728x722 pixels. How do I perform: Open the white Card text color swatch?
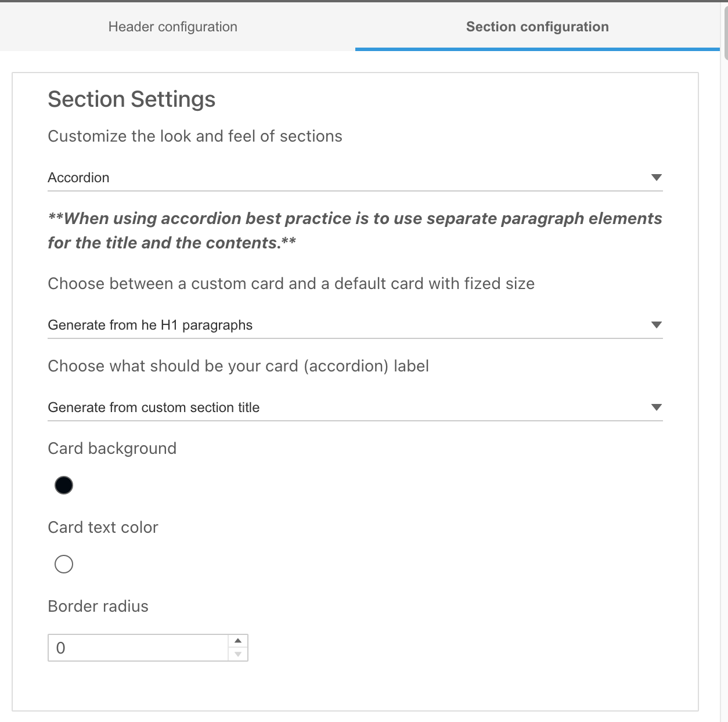(x=64, y=564)
